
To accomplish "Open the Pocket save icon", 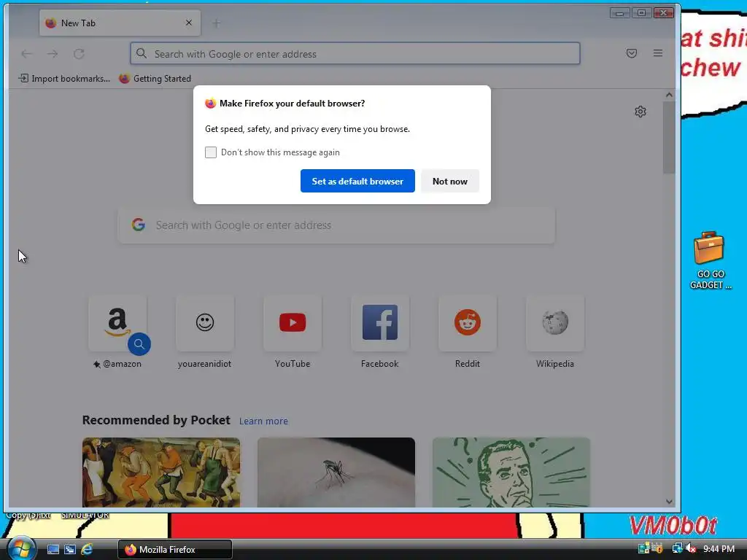I will click(631, 53).
